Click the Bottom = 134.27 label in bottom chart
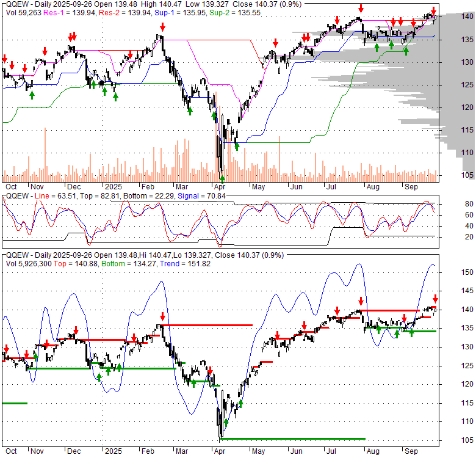The image size is (476, 455). click(x=129, y=264)
